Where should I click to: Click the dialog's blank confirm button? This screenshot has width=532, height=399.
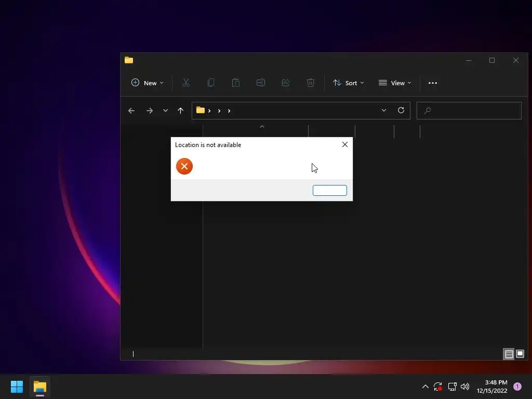pos(330,190)
